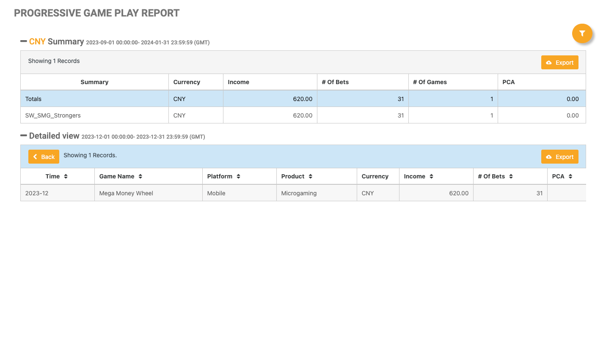
Task: Collapse the Detailed view section
Action: point(24,136)
